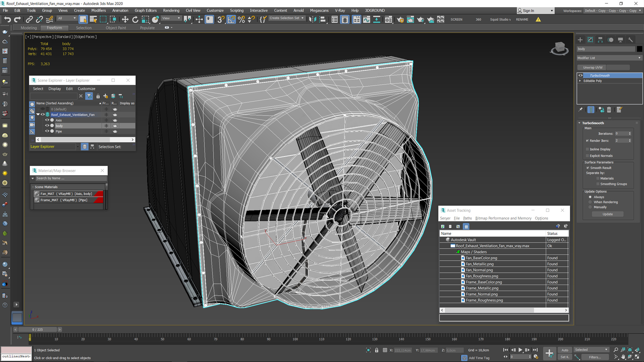644x362 pixels.
Task: Open Customize menu in Scene Explorer
Action: 87,89
